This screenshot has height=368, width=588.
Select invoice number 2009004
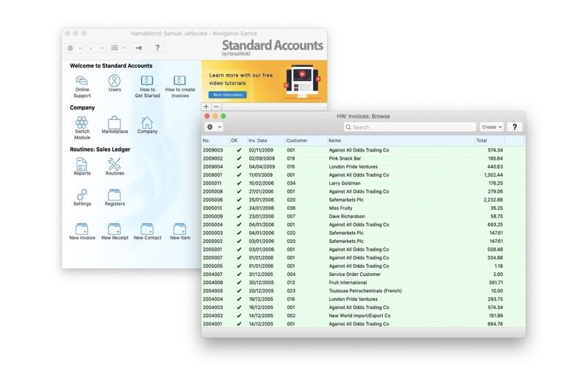[212, 167]
